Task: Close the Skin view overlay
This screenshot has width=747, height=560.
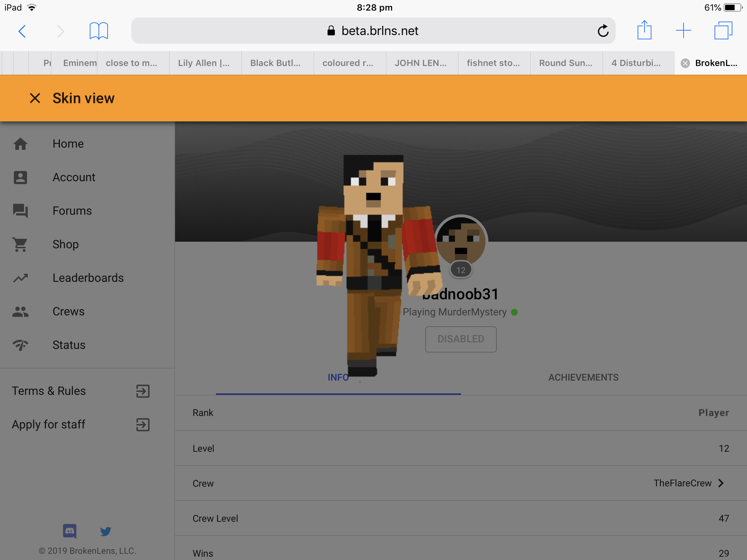Action: pyautogui.click(x=35, y=98)
